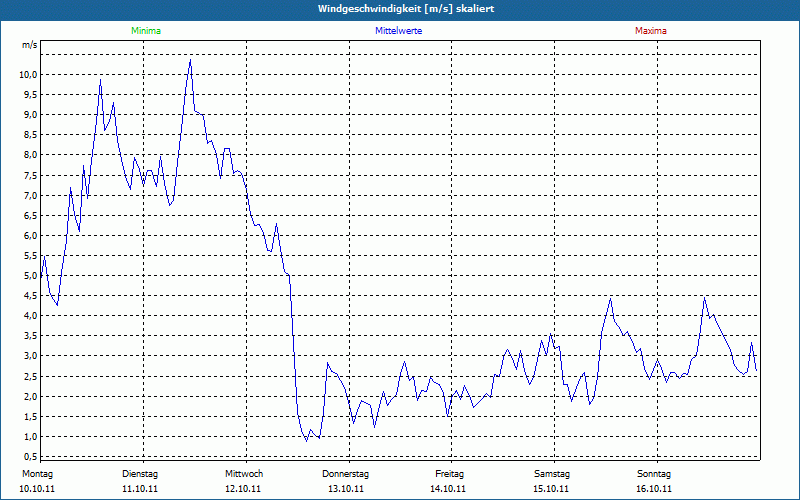This screenshot has width=800, height=500.
Task: Click the 0,5 y-axis value
Action: coord(31,456)
